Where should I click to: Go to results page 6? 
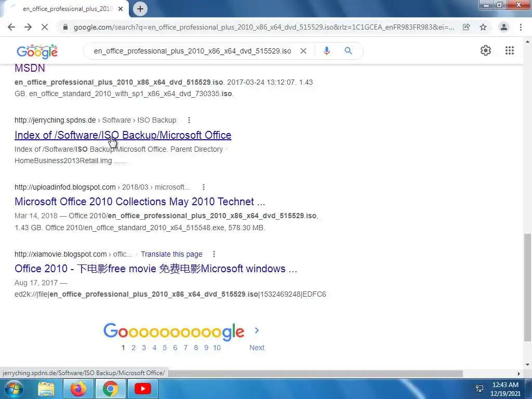[175, 348]
